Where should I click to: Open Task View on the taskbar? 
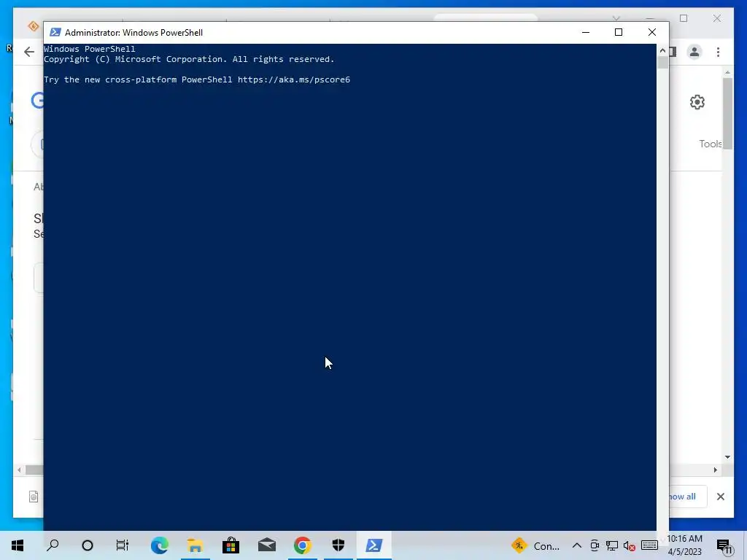pos(123,545)
